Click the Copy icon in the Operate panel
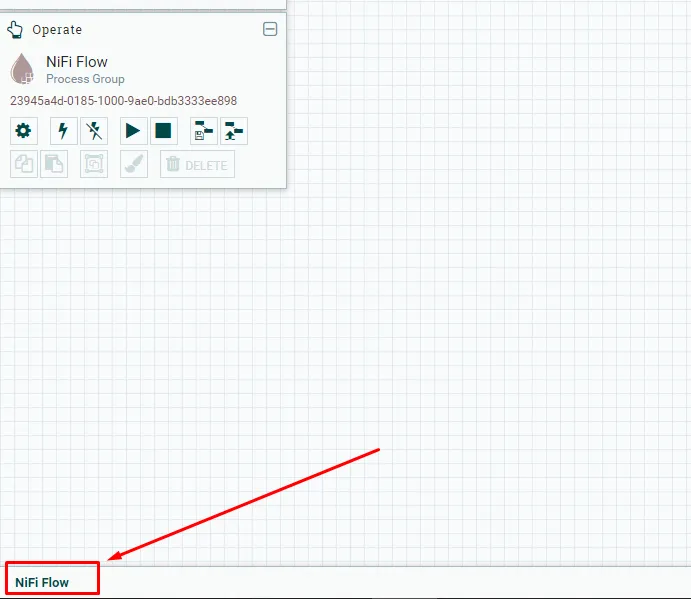The width and height of the screenshot is (691, 599). [24, 164]
